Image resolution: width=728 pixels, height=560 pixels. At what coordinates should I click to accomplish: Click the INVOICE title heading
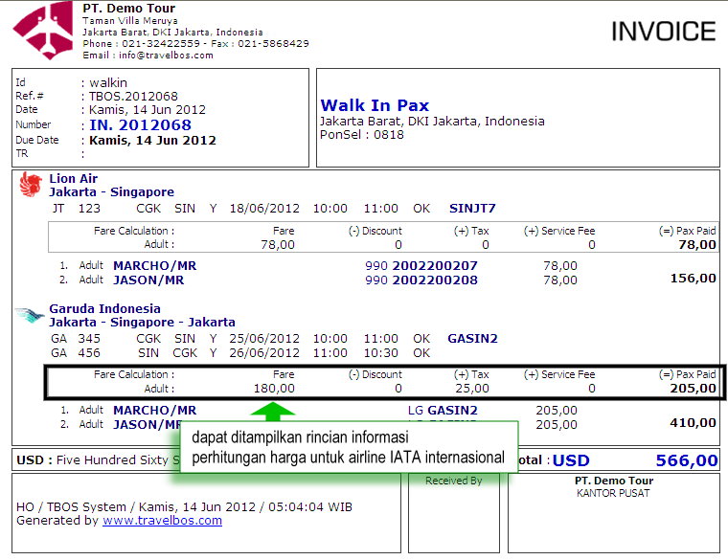tap(664, 32)
